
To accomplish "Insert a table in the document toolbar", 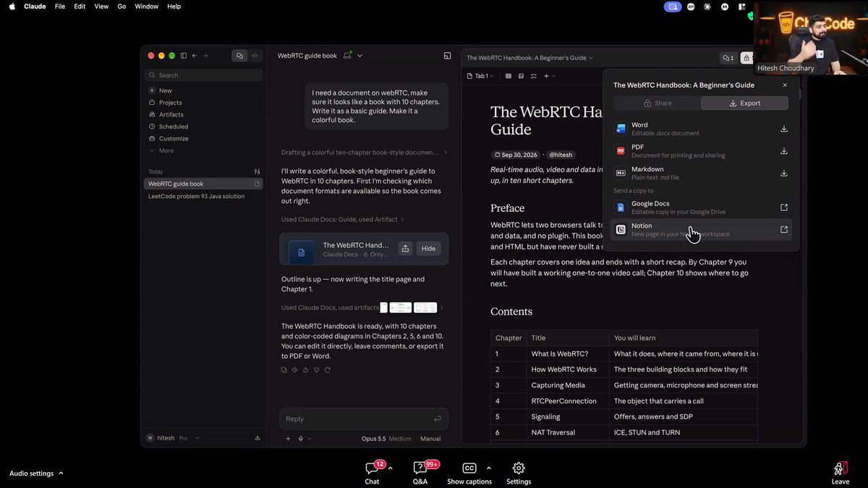I will pyautogui.click(x=509, y=76).
